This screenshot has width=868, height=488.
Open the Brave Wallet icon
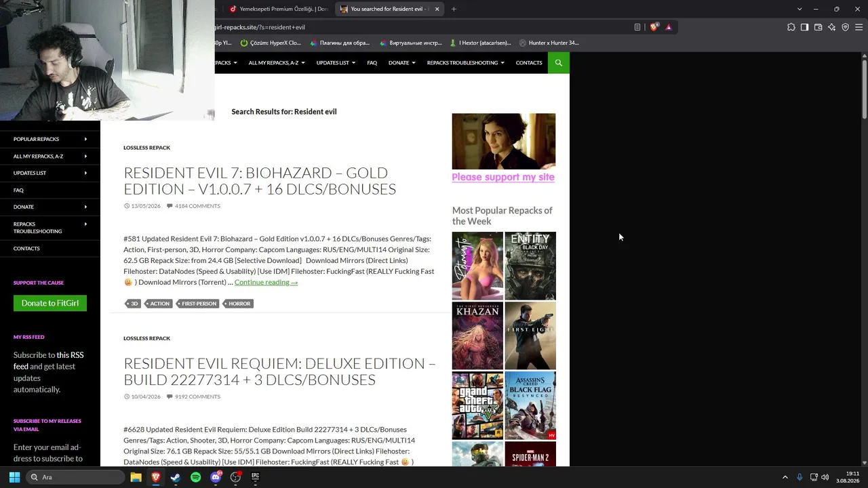coord(818,27)
